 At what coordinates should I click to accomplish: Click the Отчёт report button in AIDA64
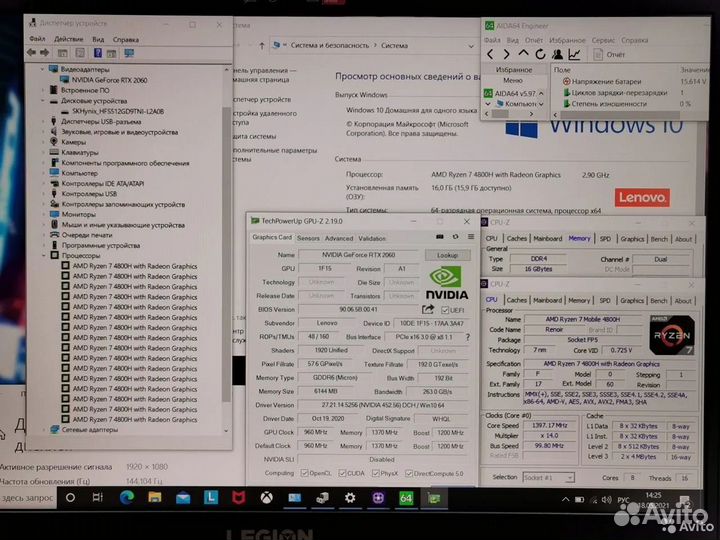pos(609,55)
